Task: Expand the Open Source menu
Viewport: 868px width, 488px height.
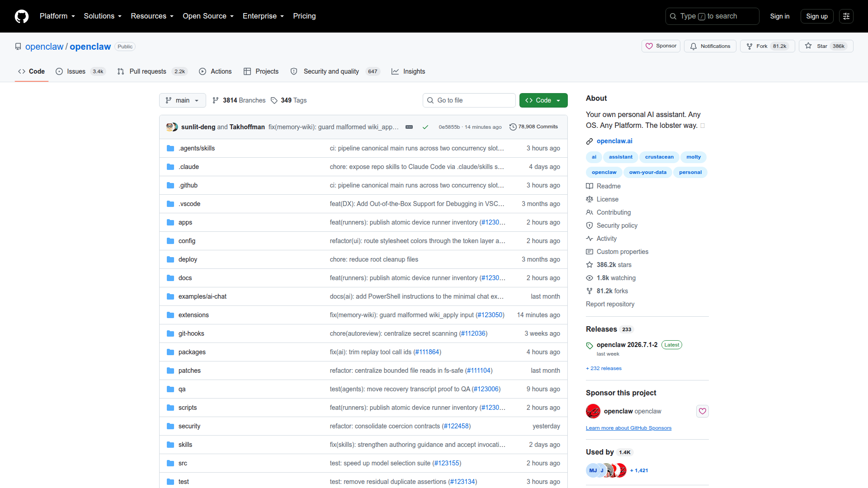Action: pyautogui.click(x=208, y=16)
